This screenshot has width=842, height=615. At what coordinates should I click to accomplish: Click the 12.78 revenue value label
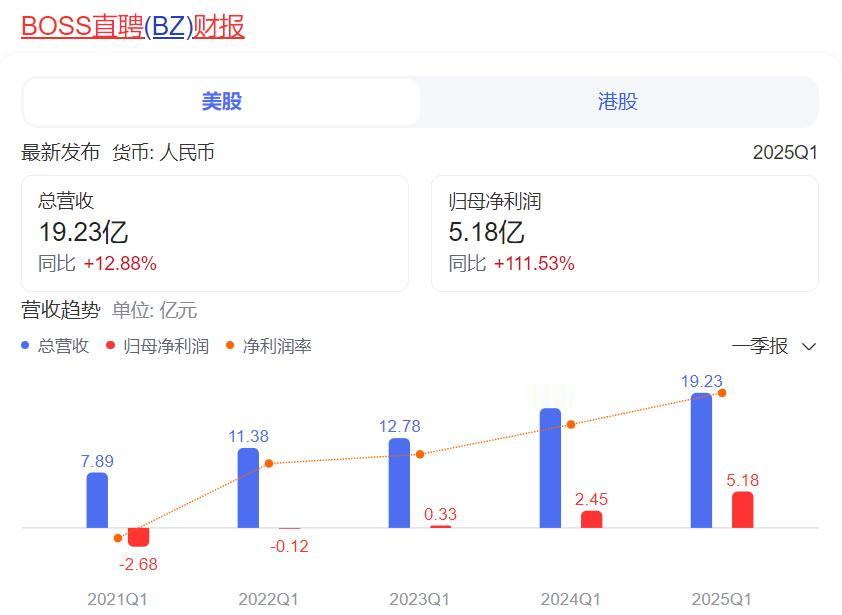coord(400,426)
